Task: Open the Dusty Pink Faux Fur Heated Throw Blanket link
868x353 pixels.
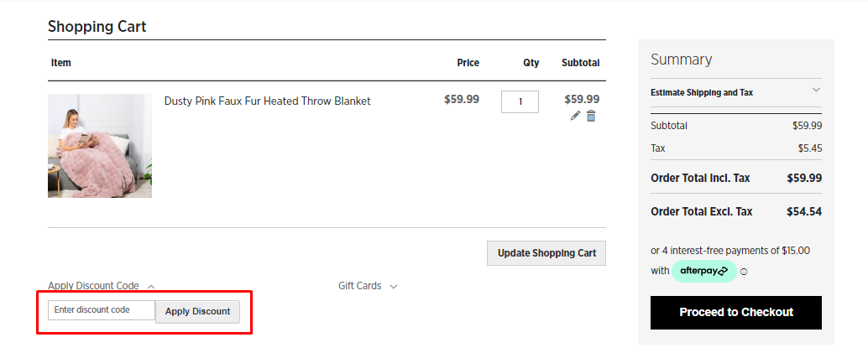Action: tap(267, 101)
